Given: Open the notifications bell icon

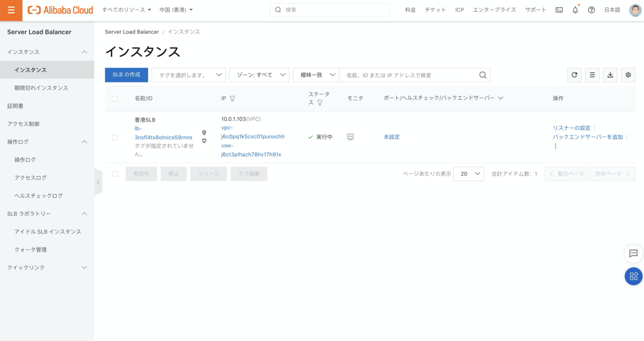Looking at the screenshot, I should pyautogui.click(x=575, y=10).
